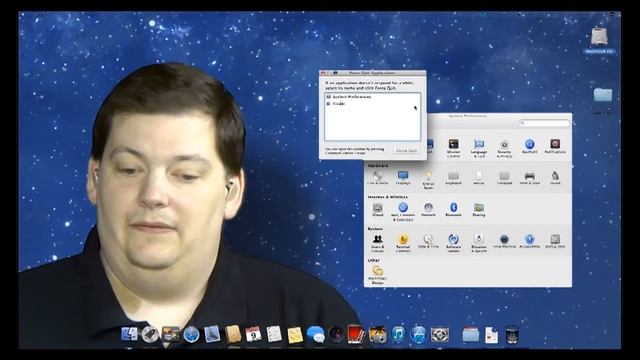Open the Print & Scan preference pane
640x360 pixels.
(x=529, y=178)
